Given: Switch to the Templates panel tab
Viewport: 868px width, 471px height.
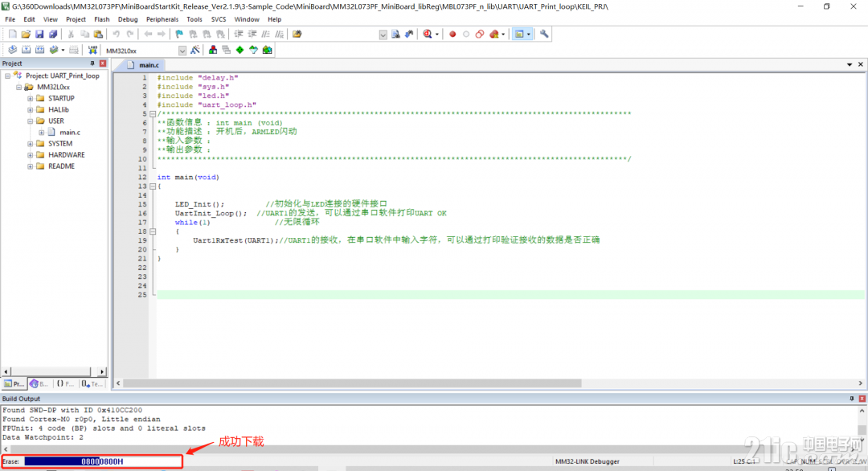Looking at the screenshot, I should pyautogui.click(x=92, y=383).
